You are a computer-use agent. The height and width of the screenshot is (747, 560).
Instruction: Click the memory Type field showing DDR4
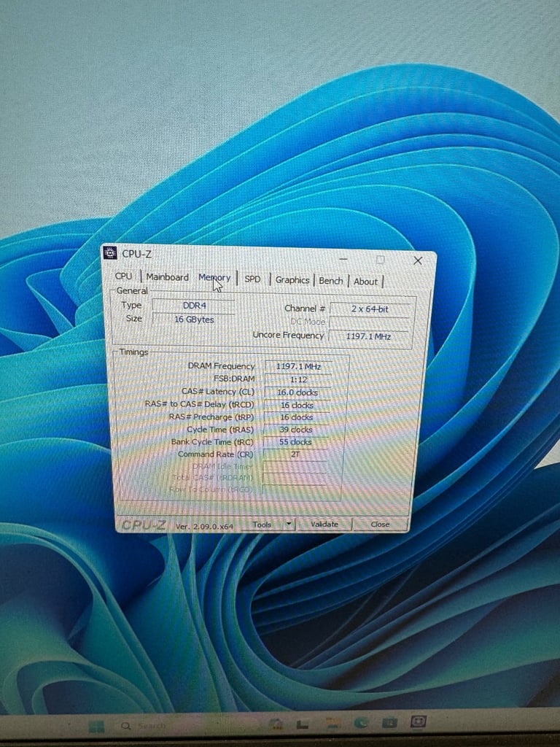tap(194, 306)
